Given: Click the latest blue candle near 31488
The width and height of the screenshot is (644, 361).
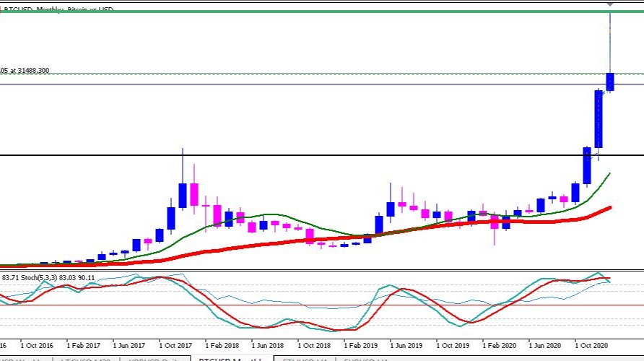Looking at the screenshot, I should click(610, 82).
